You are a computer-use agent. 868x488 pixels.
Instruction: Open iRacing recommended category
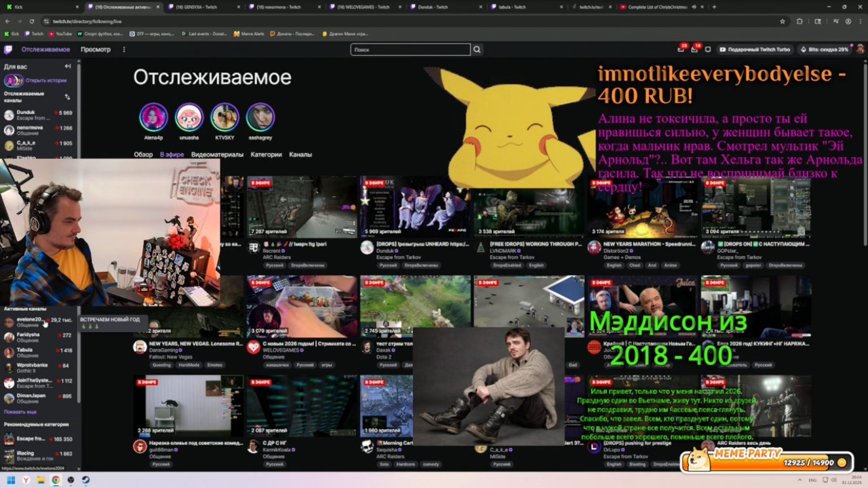(38, 455)
